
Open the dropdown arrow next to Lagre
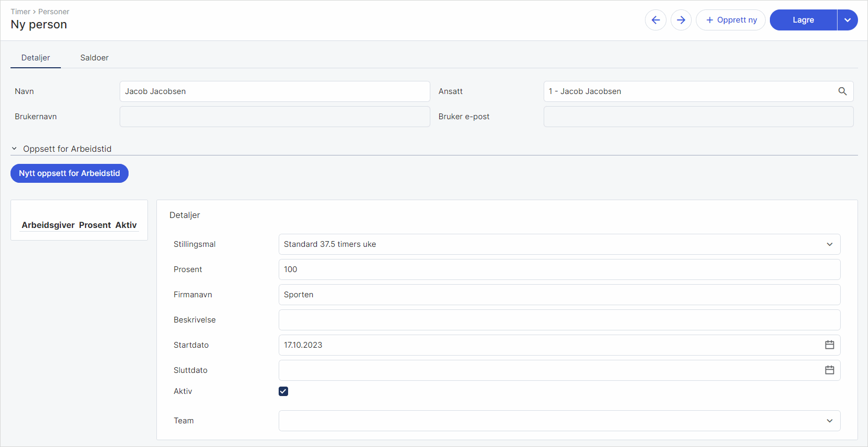pyautogui.click(x=848, y=20)
